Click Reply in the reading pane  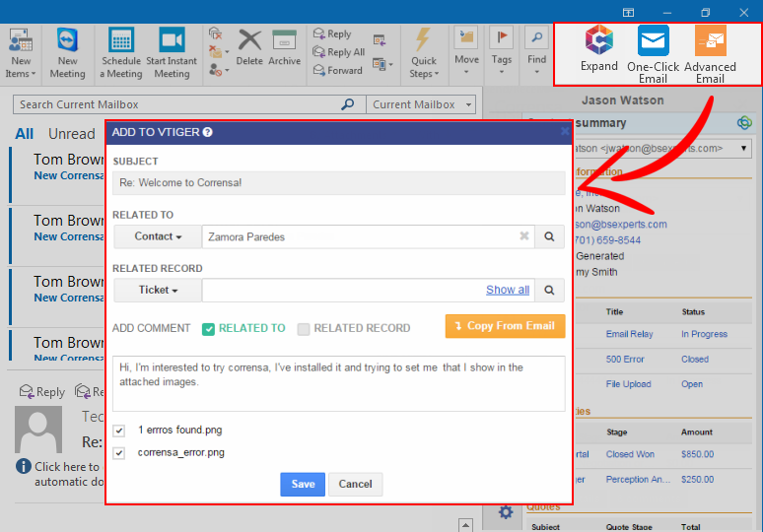(x=42, y=391)
